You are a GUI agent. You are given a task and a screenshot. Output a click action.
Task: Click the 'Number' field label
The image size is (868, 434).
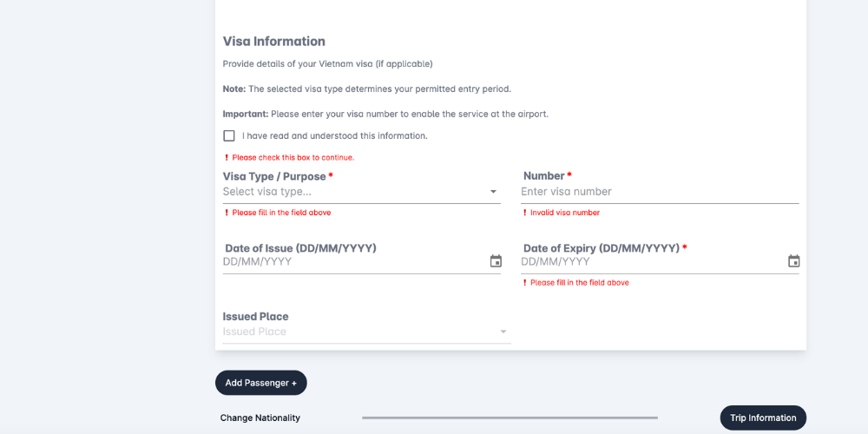coord(544,176)
